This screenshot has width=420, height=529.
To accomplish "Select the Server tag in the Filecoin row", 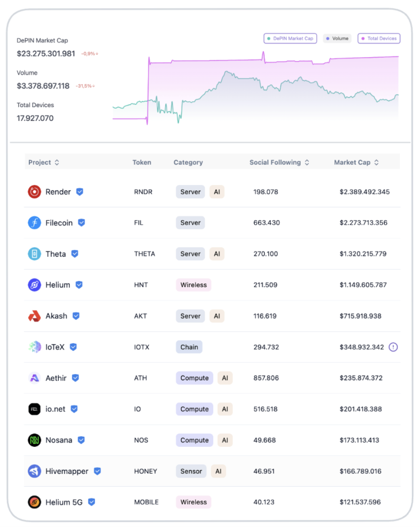I will [190, 223].
